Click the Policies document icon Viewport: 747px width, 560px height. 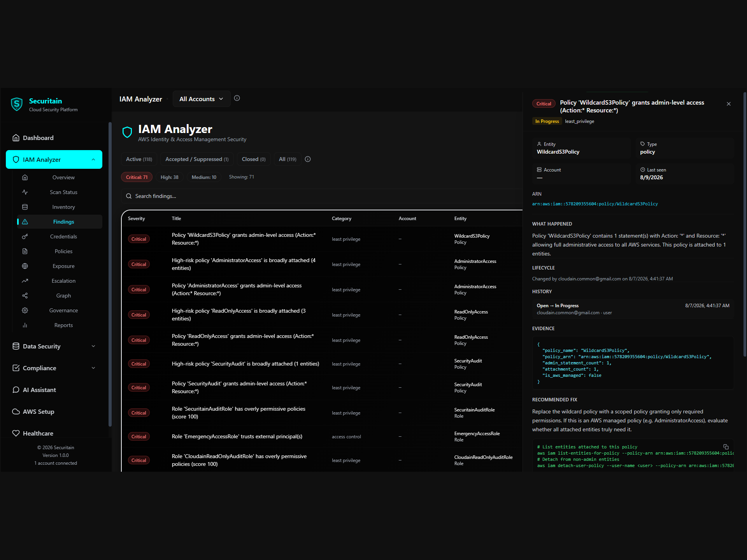(25, 251)
